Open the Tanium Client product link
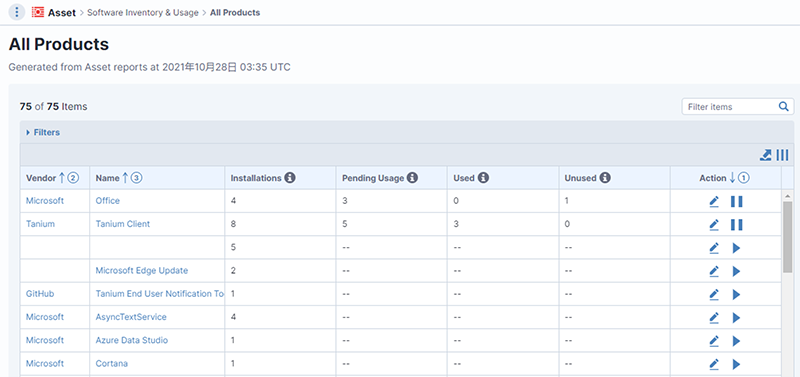This screenshot has height=377, width=800. (123, 224)
